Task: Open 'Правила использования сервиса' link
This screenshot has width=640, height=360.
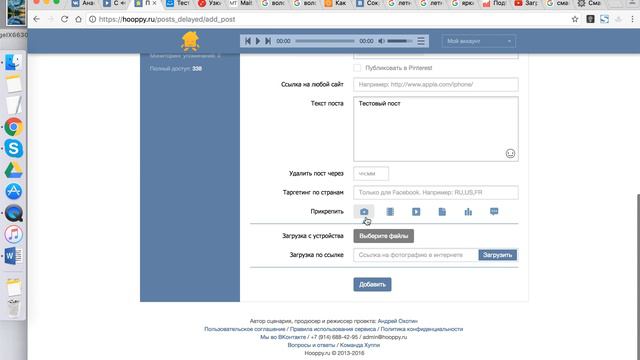Action: [333, 329]
